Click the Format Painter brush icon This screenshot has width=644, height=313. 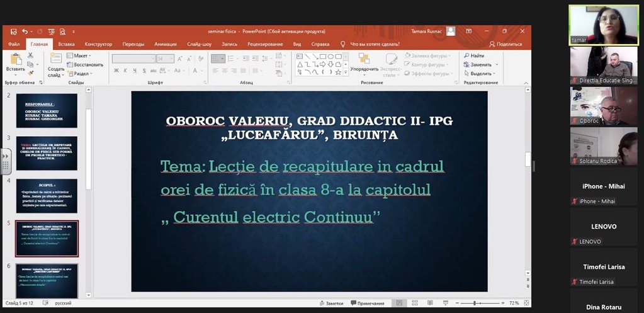(x=31, y=73)
